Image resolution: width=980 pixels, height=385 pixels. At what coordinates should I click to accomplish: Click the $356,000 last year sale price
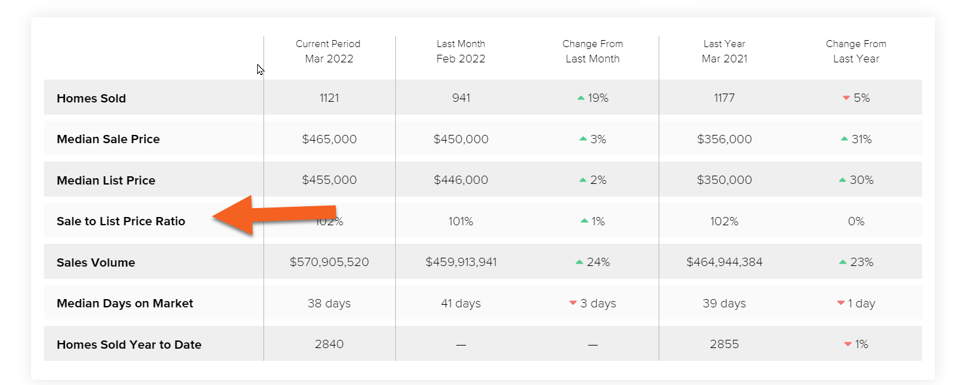(x=724, y=139)
